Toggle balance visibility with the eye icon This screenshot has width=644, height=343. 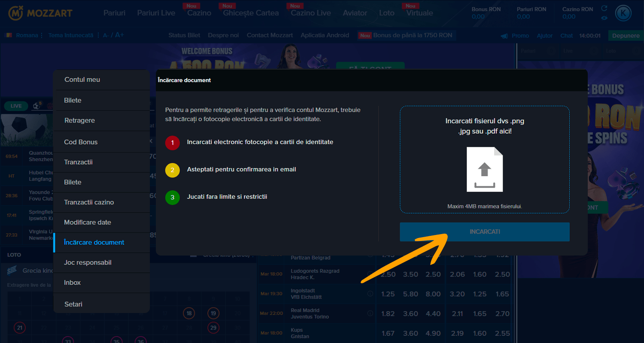pyautogui.click(x=604, y=18)
